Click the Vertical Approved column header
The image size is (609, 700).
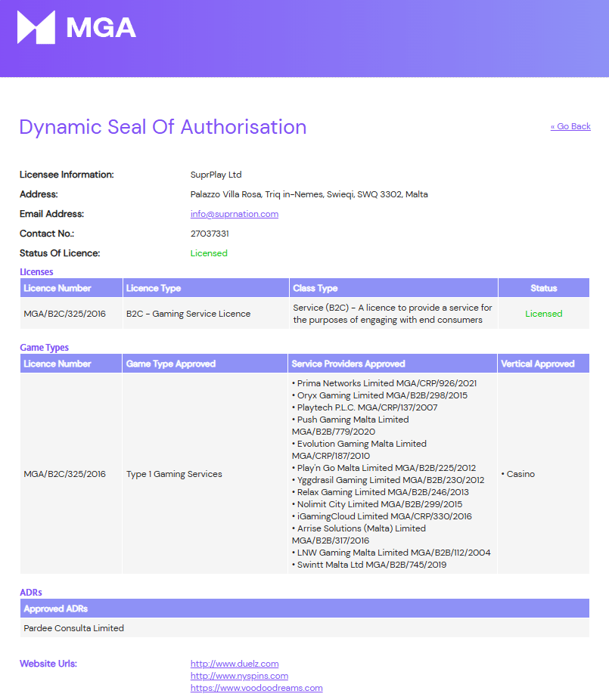pos(543,364)
